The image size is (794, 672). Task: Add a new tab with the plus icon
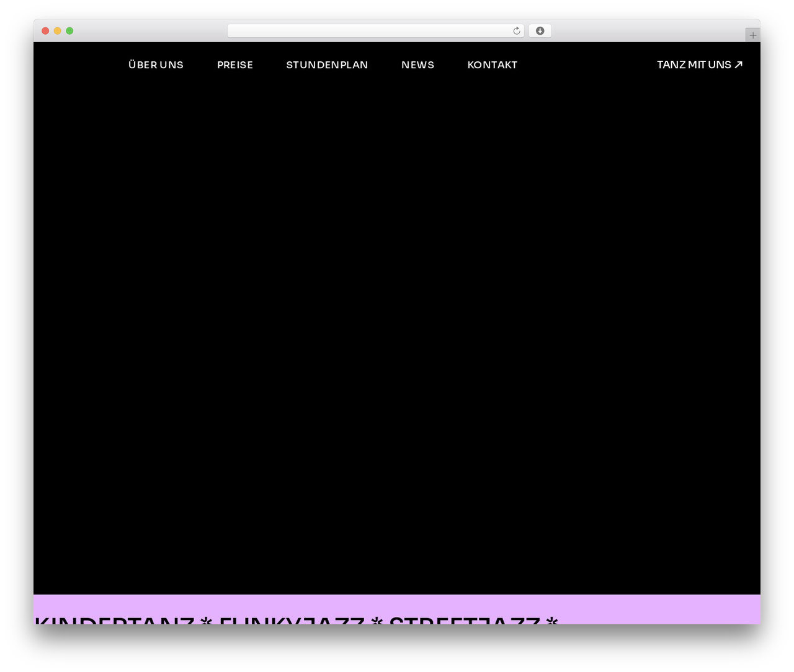click(752, 35)
